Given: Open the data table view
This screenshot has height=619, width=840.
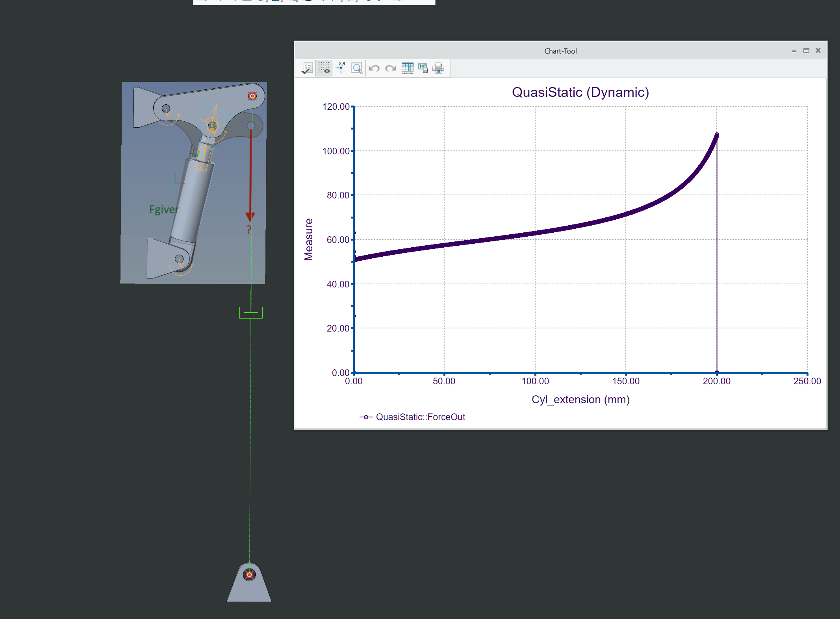Looking at the screenshot, I should point(408,68).
